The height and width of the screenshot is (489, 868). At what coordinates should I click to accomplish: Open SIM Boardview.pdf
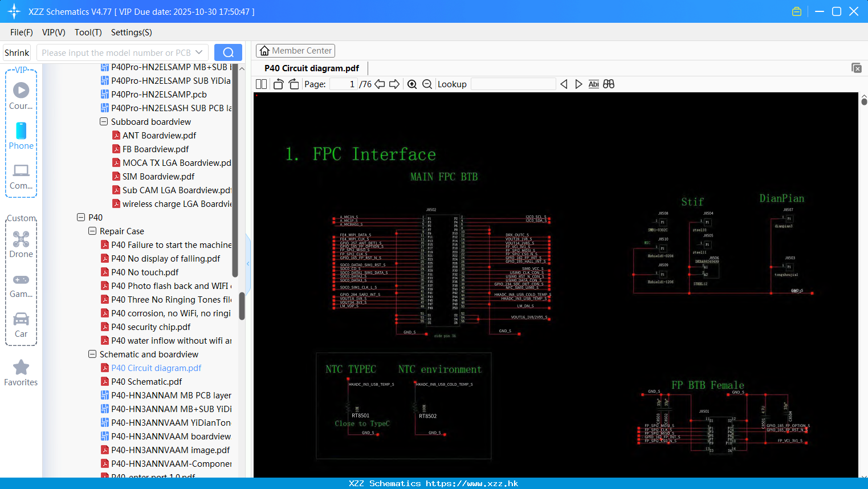click(158, 177)
